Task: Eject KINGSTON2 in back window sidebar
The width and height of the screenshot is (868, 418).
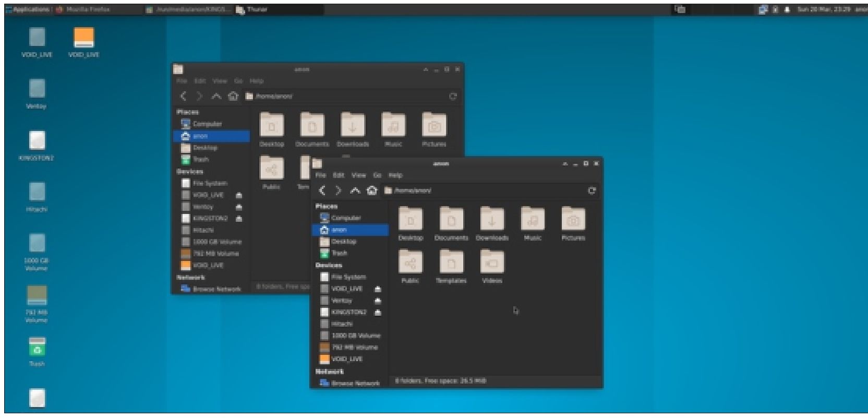Action: (x=239, y=219)
